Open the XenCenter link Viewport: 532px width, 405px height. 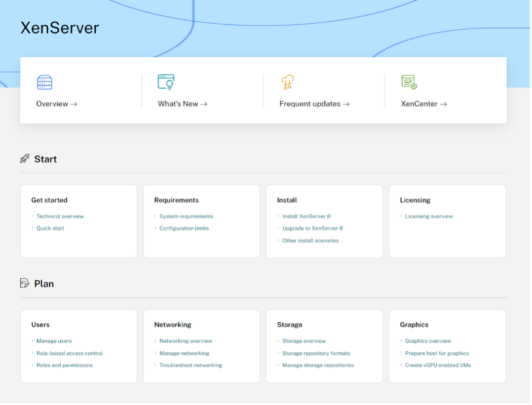[424, 104]
